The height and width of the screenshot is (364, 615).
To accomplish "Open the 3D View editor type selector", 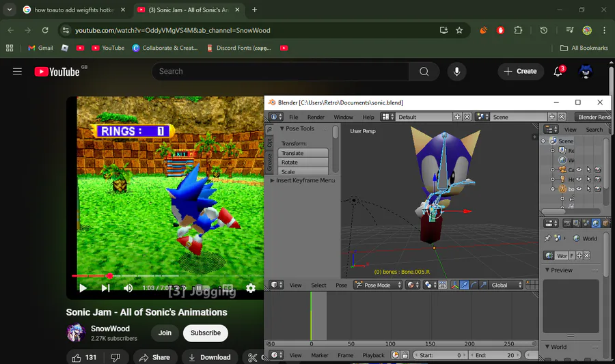I will pos(276,285).
